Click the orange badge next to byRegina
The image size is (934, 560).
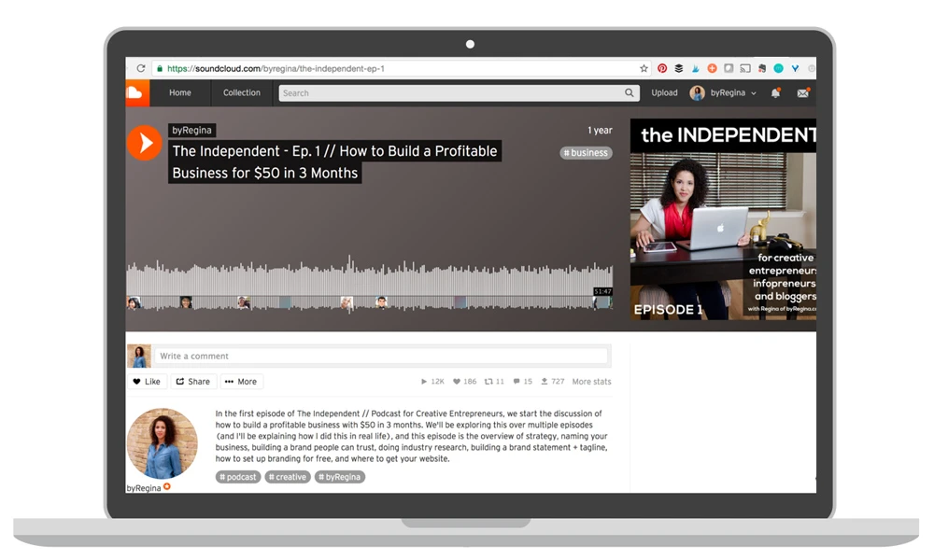(x=167, y=486)
